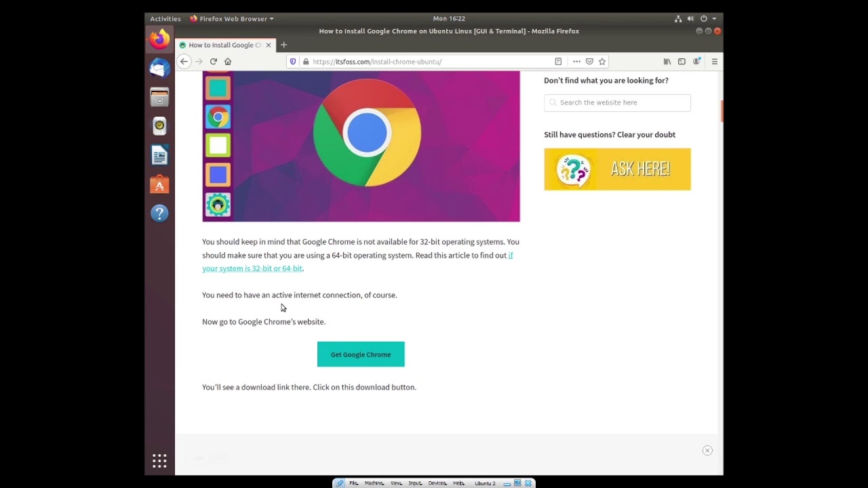Click the network status icon in top bar
The height and width of the screenshot is (488, 868).
[678, 19]
